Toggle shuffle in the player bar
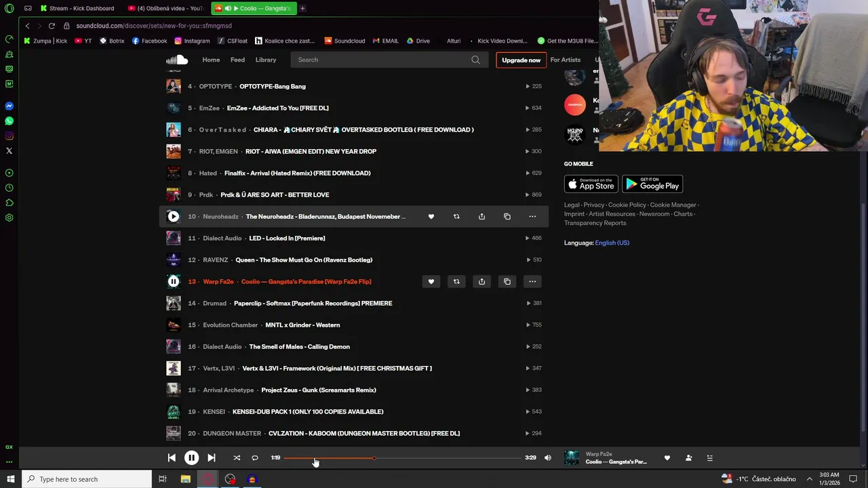The image size is (868, 488). [x=237, y=458]
